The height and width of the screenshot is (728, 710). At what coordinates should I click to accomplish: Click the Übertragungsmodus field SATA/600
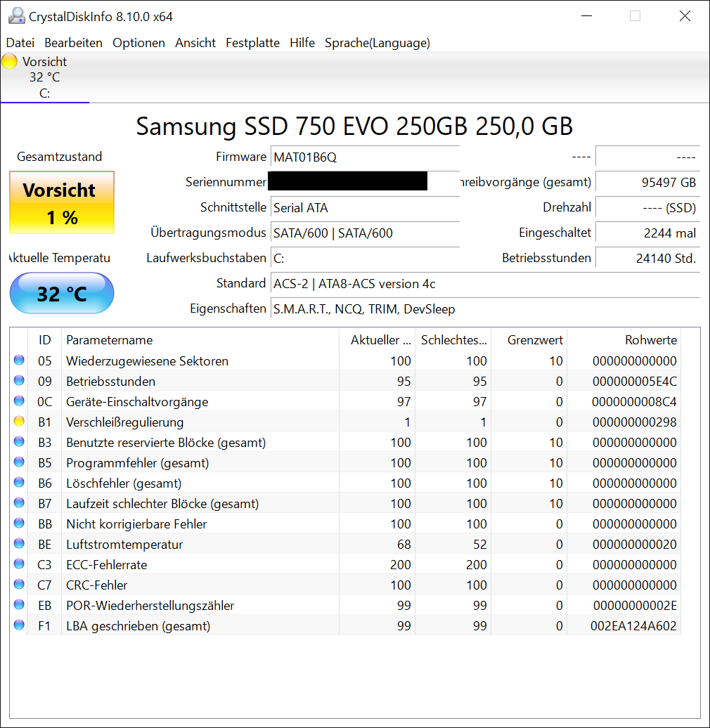pos(365,233)
